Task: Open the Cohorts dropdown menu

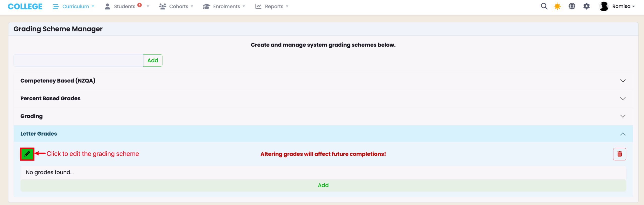Action: pyautogui.click(x=176, y=6)
